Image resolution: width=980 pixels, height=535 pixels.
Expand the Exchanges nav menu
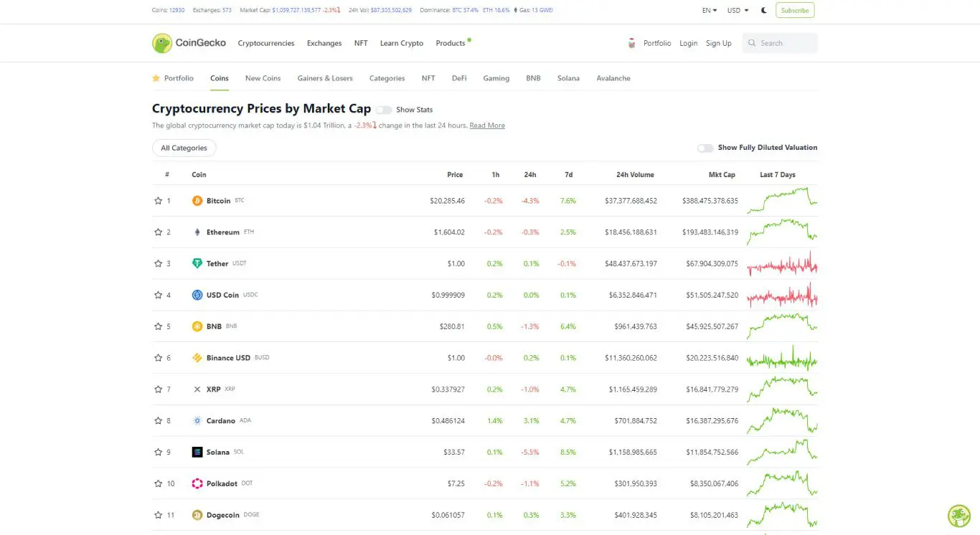(324, 43)
